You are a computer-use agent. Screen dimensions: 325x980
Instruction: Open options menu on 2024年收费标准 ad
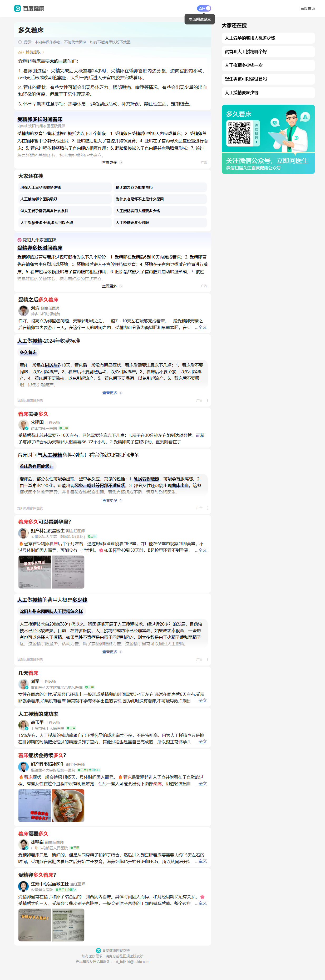(x=207, y=400)
